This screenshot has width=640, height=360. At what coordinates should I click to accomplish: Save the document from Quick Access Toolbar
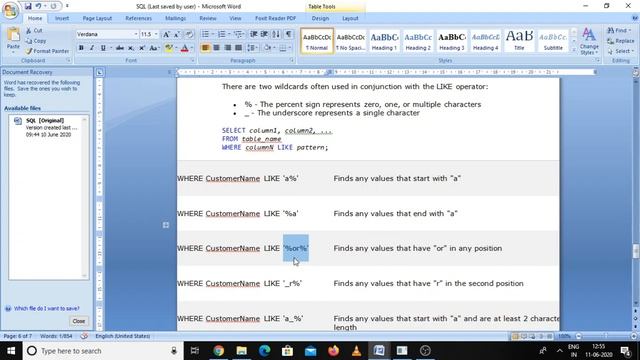tap(28, 6)
